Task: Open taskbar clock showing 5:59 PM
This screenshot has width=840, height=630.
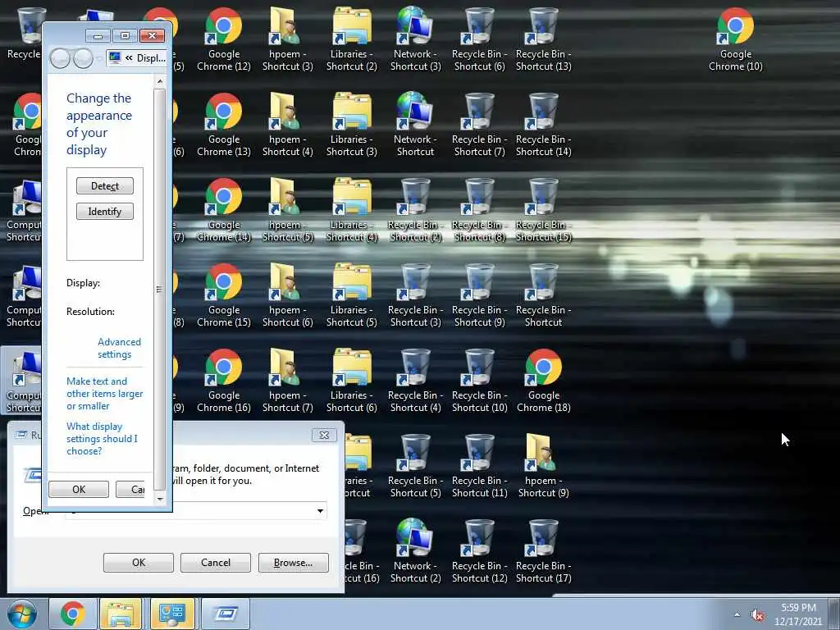Action: [x=797, y=614]
